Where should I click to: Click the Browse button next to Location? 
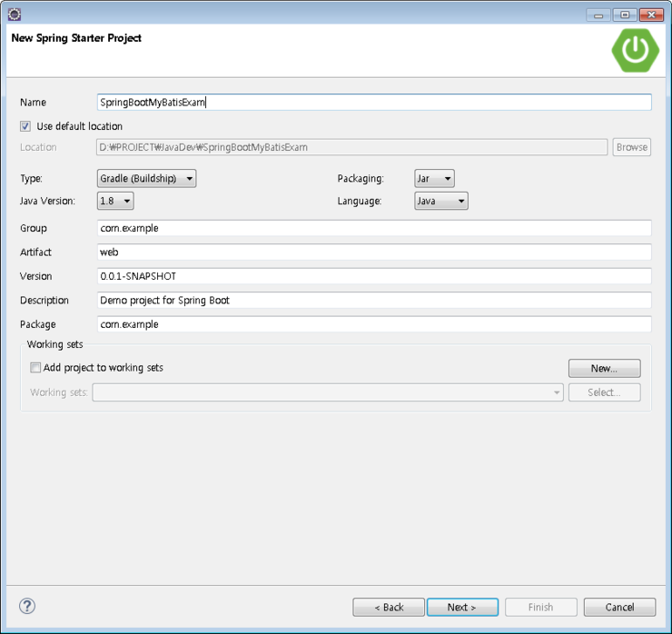[x=632, y=147]
